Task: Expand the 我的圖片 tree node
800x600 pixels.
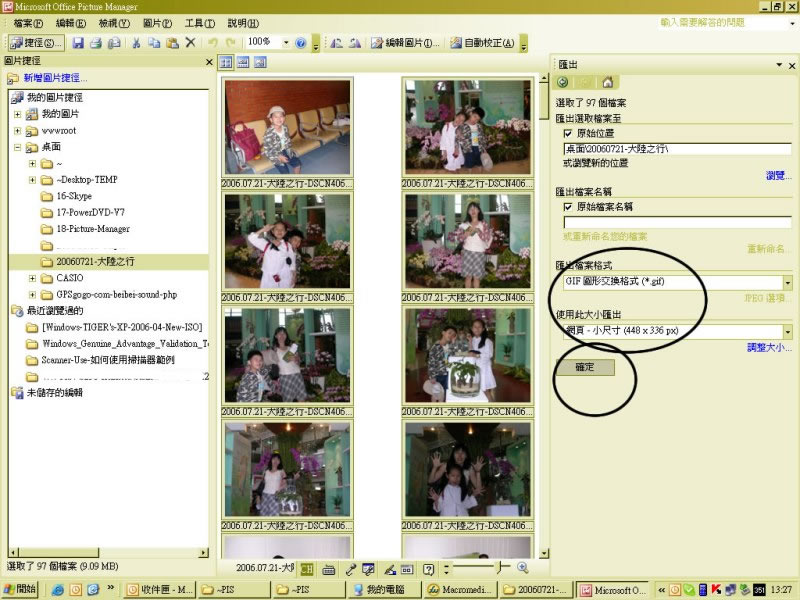Action: (x=17, y=114)
